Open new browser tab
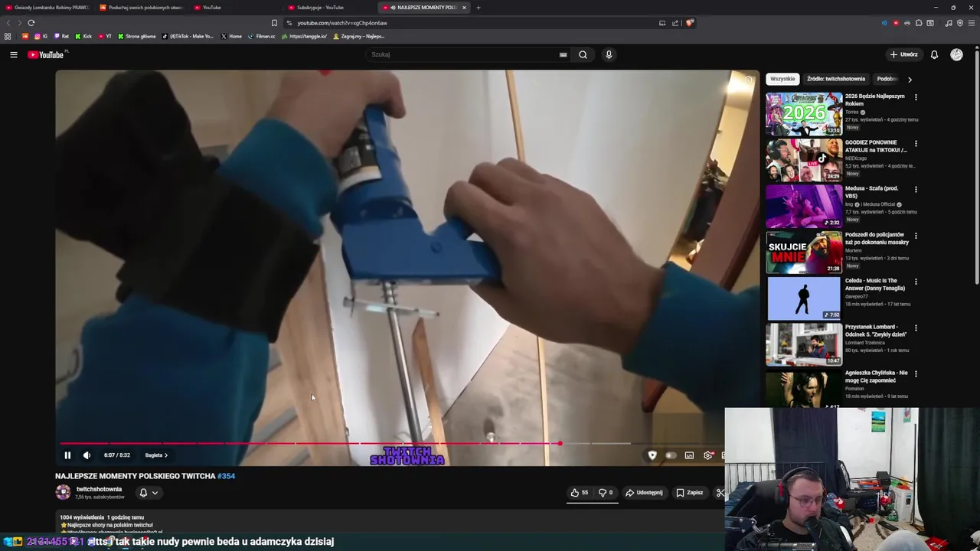Viewport: 980px width, 551px height. 478,8
